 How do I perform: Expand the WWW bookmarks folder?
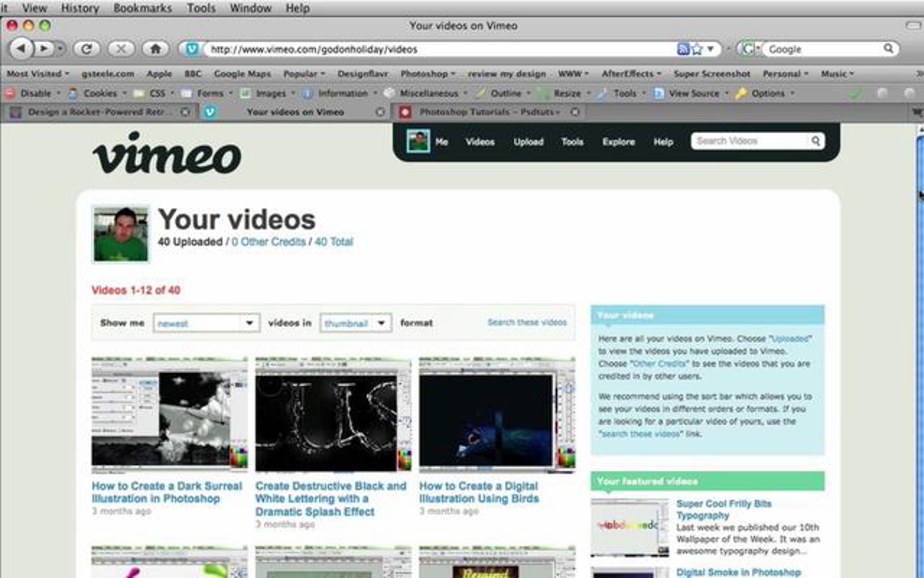tap(573, 74)
